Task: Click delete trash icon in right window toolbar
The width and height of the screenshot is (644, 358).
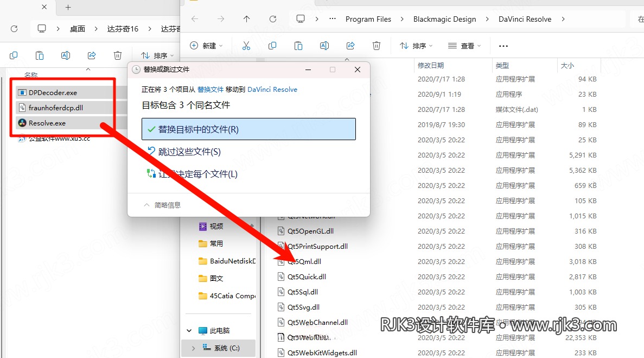Action: click(x=377, y=46)
